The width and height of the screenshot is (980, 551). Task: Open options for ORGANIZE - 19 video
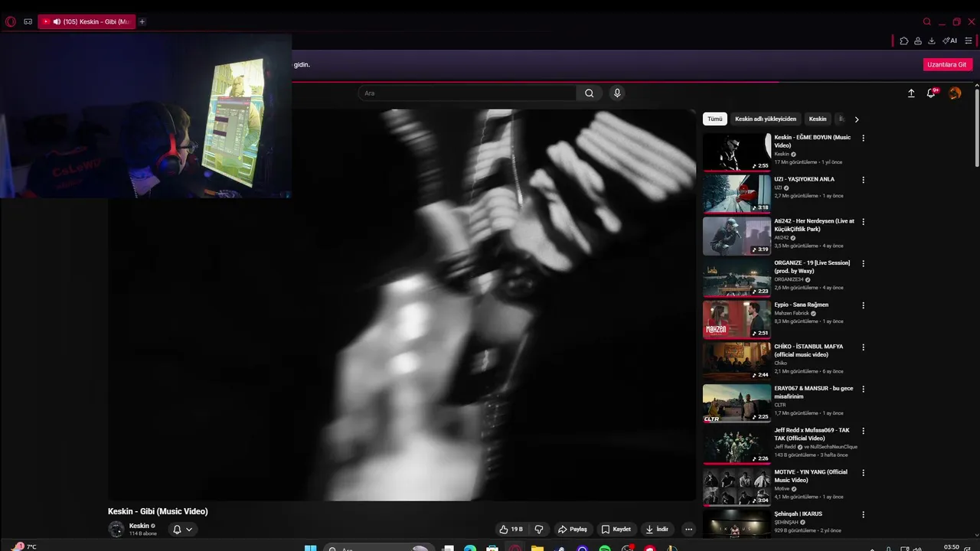click(x=864, y=263)
